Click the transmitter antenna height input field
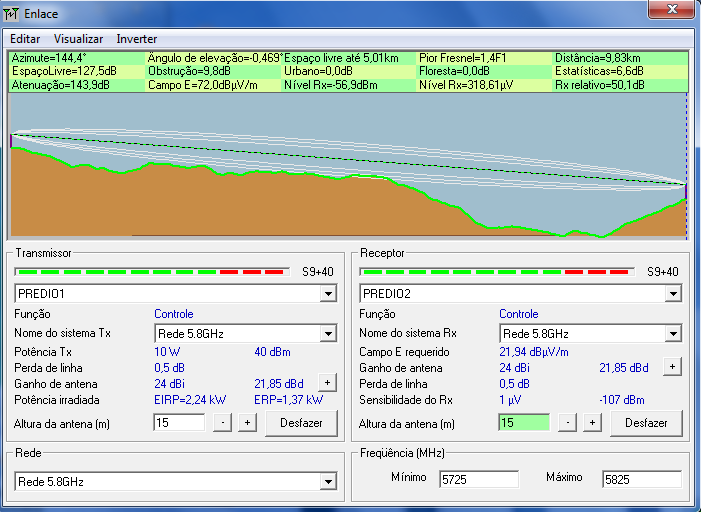This screenshot has width=701, height=512. click(178, 423)
